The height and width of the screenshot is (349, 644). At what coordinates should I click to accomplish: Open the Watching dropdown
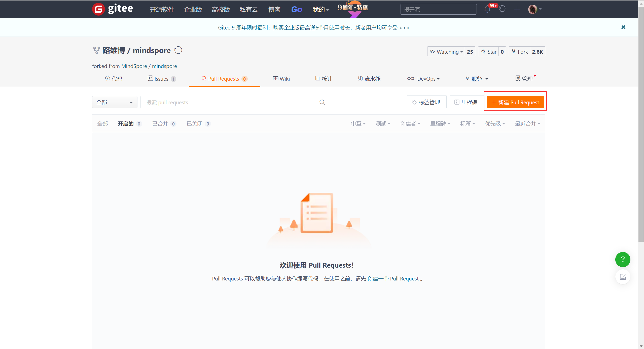(x=446, y=52)
